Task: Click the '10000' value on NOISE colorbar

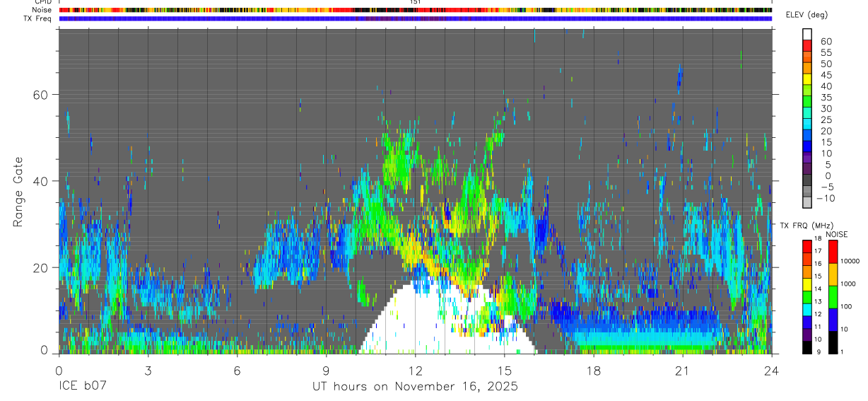Action: (849, 261)
